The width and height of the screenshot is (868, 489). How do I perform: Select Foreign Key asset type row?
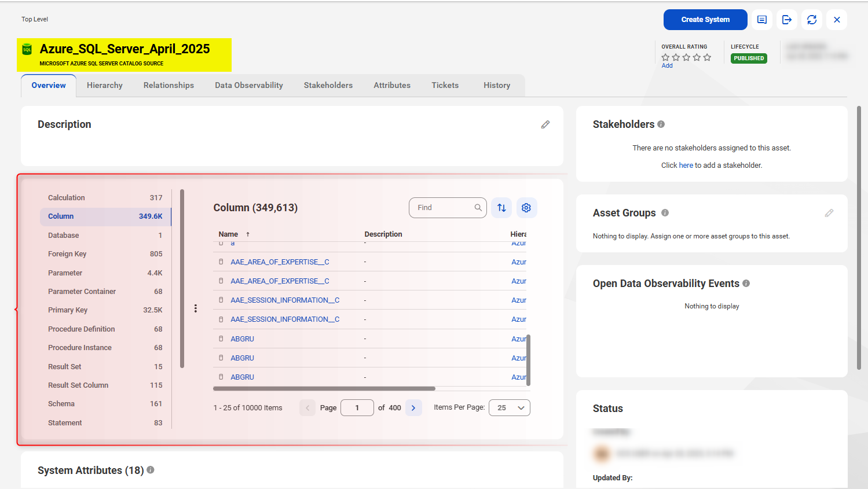point(105,254)
